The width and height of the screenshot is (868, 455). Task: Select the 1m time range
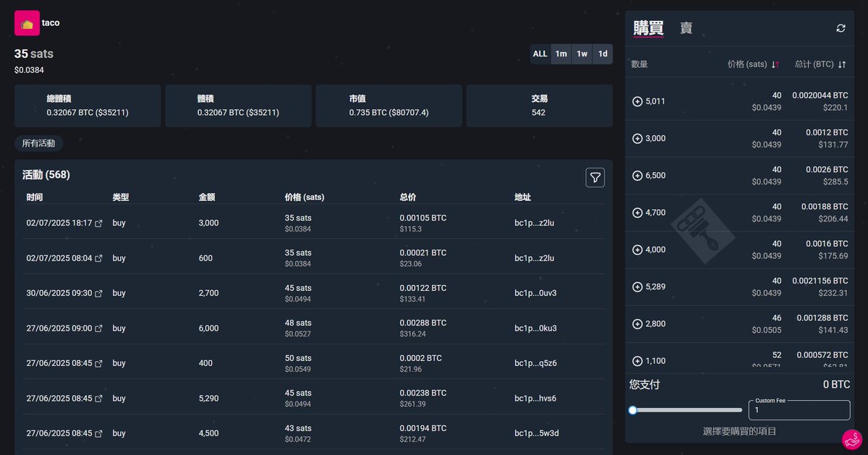pos(561,54)
